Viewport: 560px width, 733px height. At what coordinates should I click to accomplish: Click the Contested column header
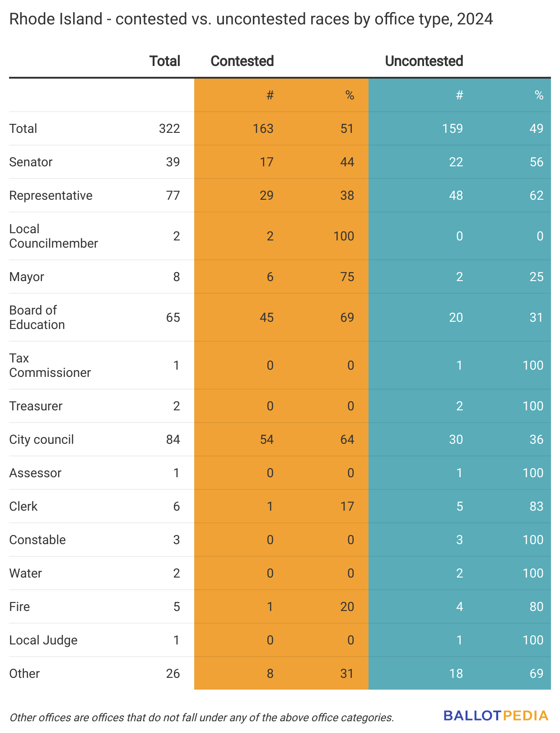242,61
